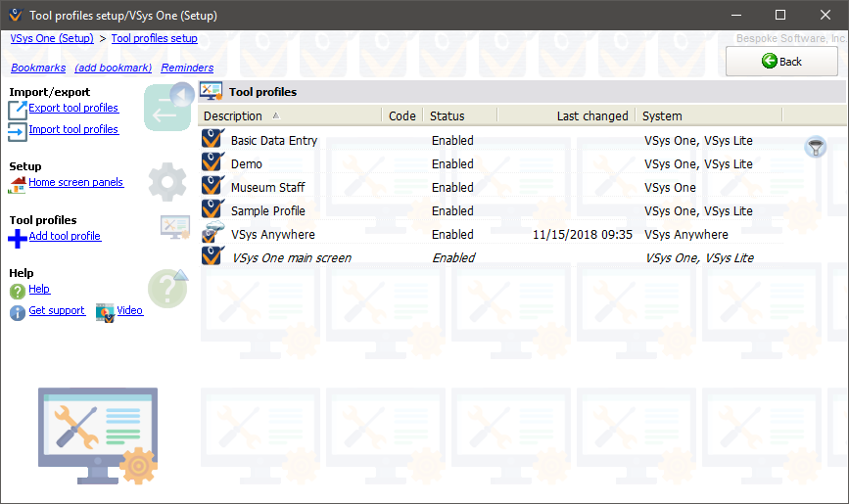Open the Bookmarks link
The height and width of the screenshot is (504, 849).
point(38,68)
